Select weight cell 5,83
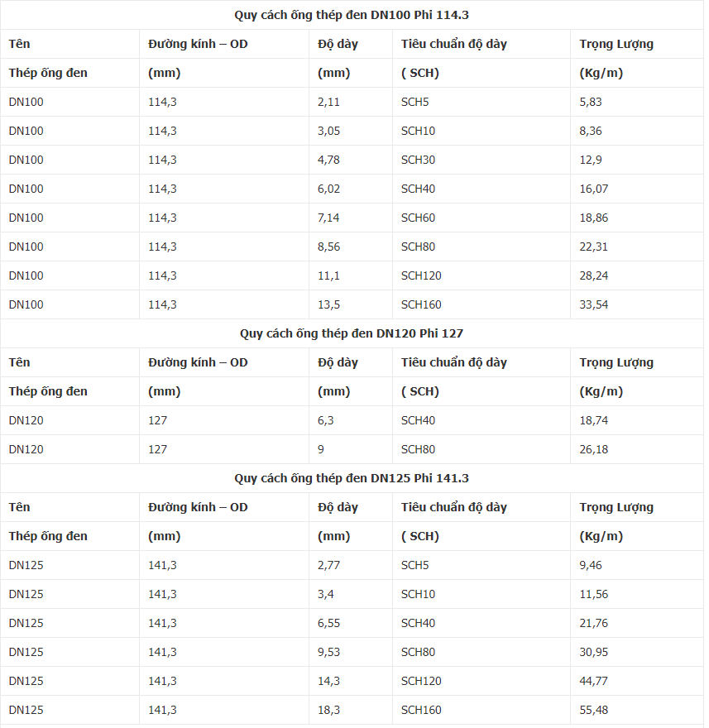This screenshot has width=709, height=728. tap(592, 102)
